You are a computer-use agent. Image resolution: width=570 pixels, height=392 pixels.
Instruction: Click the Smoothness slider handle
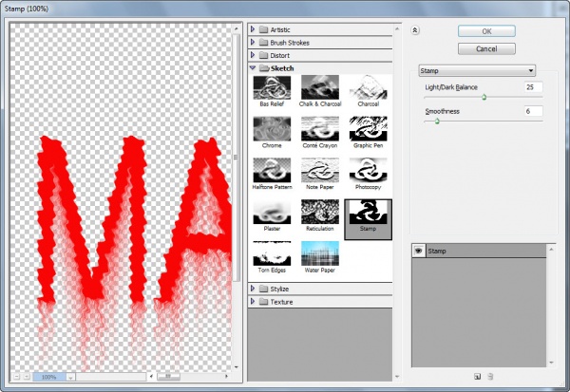(437, 121)
